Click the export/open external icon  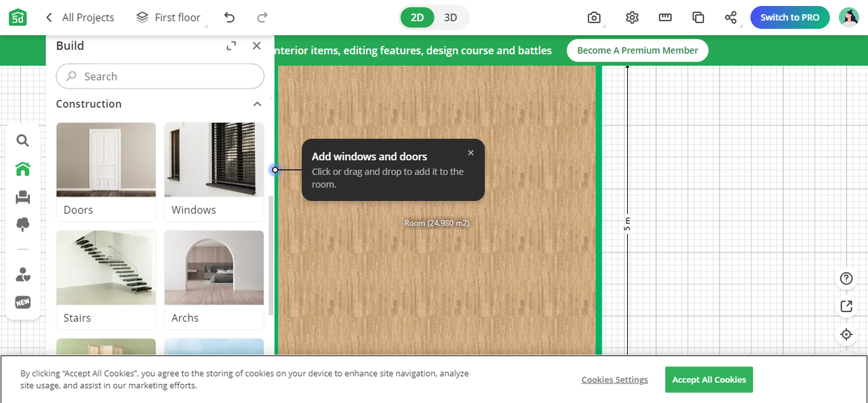pos(846,306)
